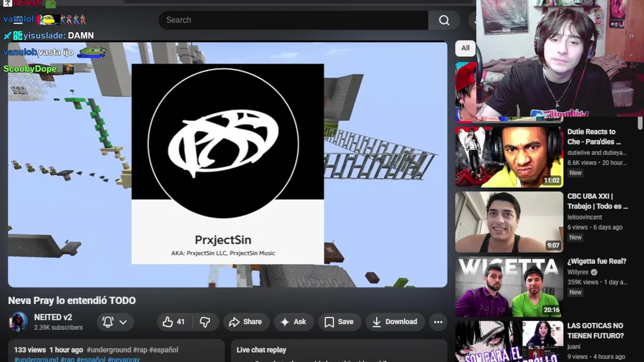Viewport: 644px width, 362px height.
Task: Open Dutie Reacts to Che video thumbnail
Action: (509, 157)
